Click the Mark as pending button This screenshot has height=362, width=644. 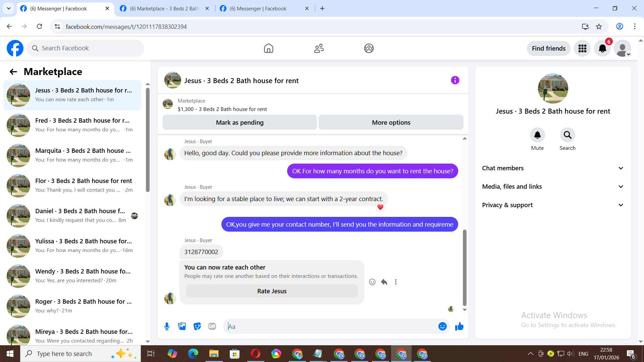[x=239, y=122]
